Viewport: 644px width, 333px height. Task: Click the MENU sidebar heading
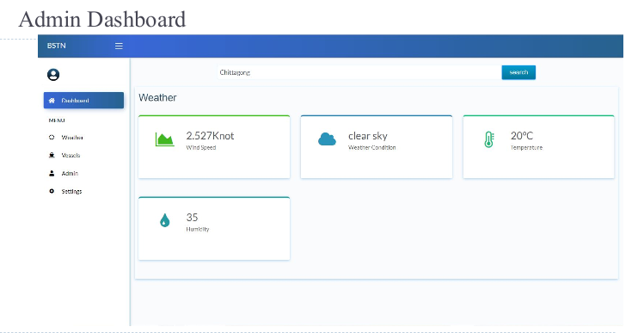(x=57, y=120)
